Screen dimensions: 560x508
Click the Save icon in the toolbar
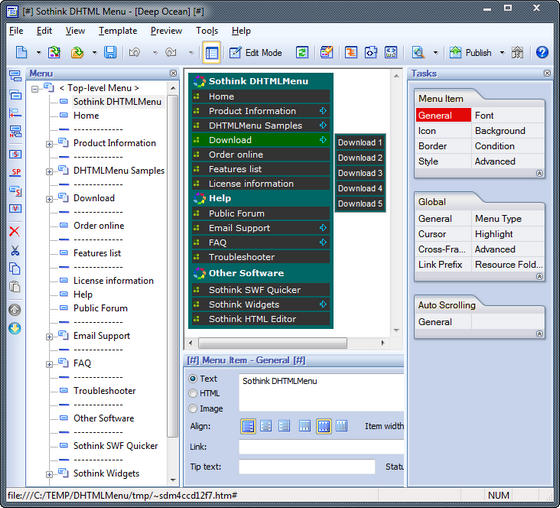110,53
